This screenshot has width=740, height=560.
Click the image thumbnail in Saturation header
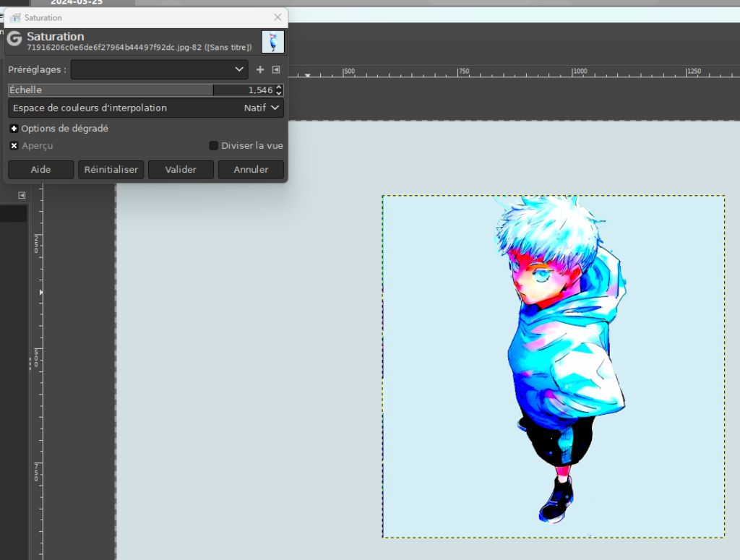point(272,41)
